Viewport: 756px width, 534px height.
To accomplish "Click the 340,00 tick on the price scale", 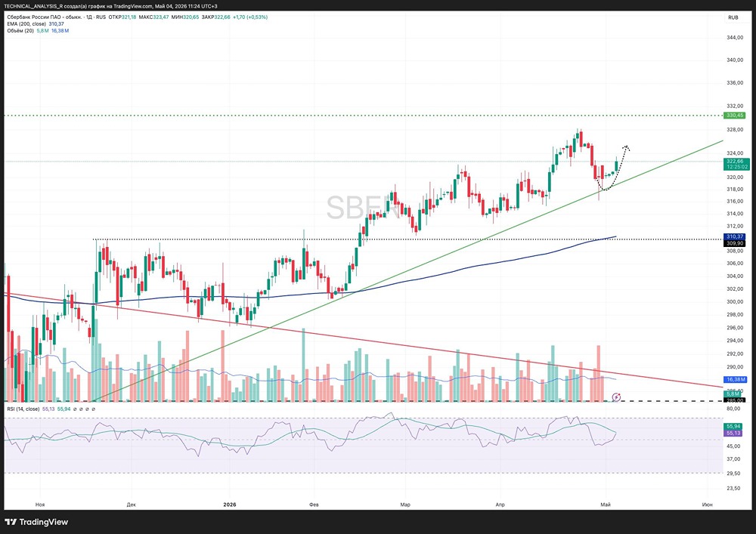I will pos(735,60).
